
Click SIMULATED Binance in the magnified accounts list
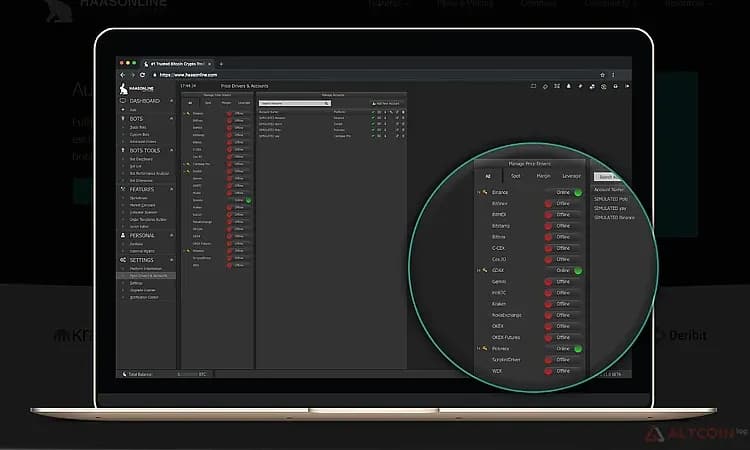click(x=614, y=218)
